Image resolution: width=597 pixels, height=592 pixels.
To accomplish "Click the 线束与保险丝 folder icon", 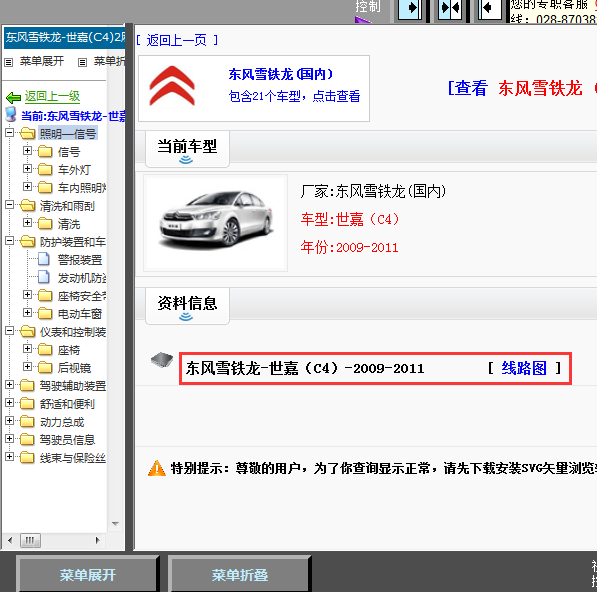I will point(27,457).
